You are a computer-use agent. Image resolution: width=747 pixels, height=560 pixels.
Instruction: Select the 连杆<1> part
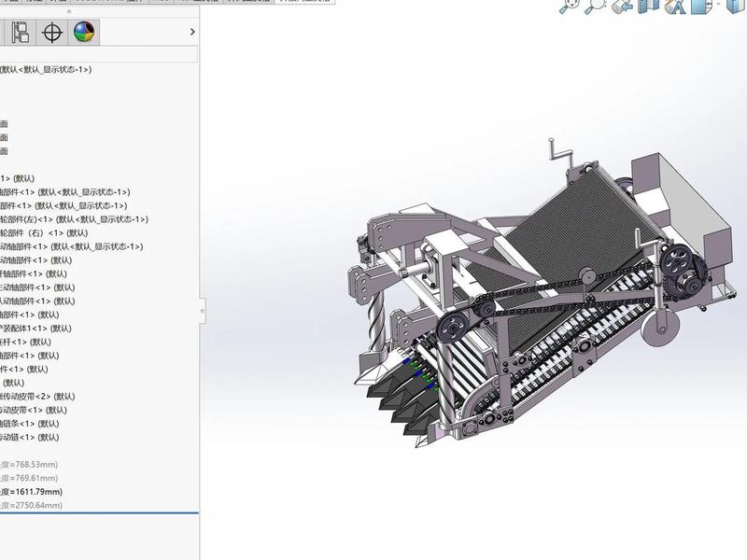point(25,343)
